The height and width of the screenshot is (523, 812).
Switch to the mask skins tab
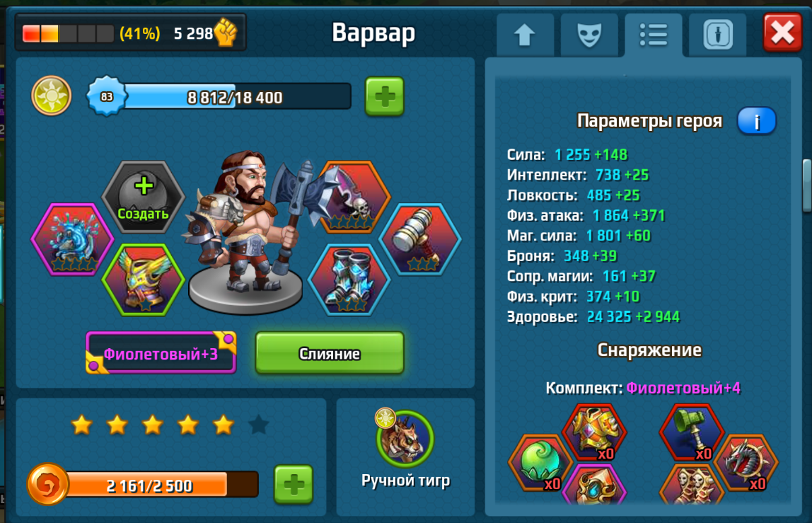pos(589,35)
